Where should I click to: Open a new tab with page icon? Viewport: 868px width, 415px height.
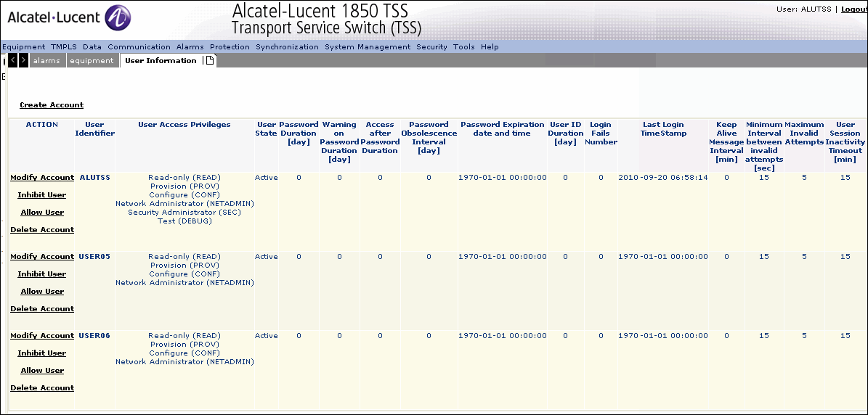click(209, 61)
